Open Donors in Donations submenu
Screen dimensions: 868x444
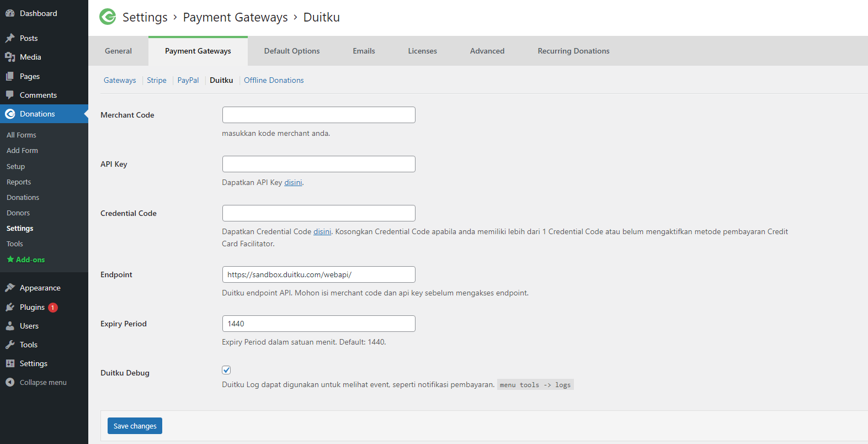pyautogui.click(x=18, y=213)
